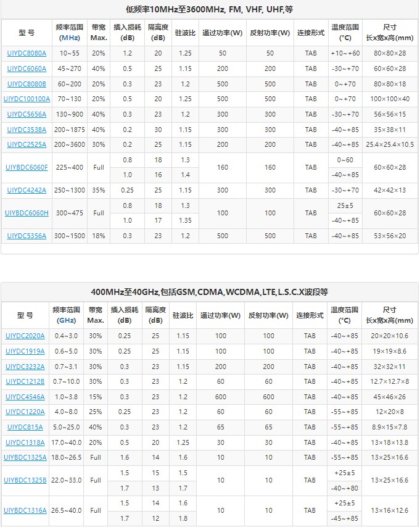Open the UIYDC2020A product link
The height and width of the screenshot is (527, 420).
pyautogui.click(x=25, y=336)
